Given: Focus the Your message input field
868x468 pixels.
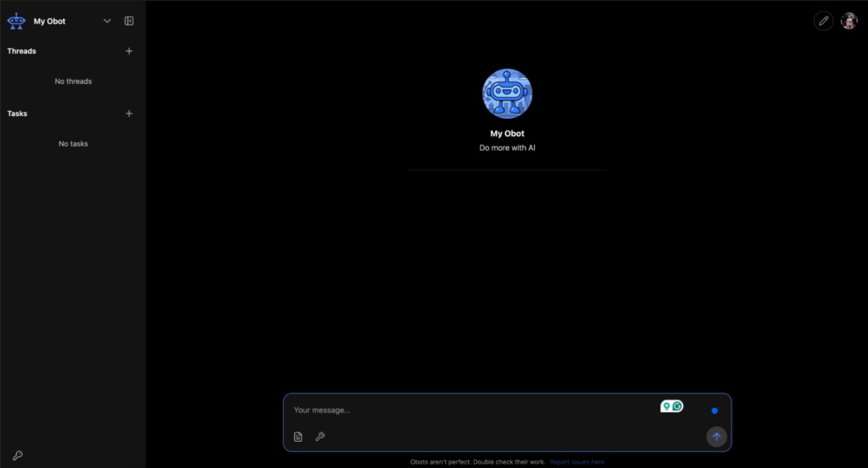Looking at the screenshot, I should tap(473, 409).
